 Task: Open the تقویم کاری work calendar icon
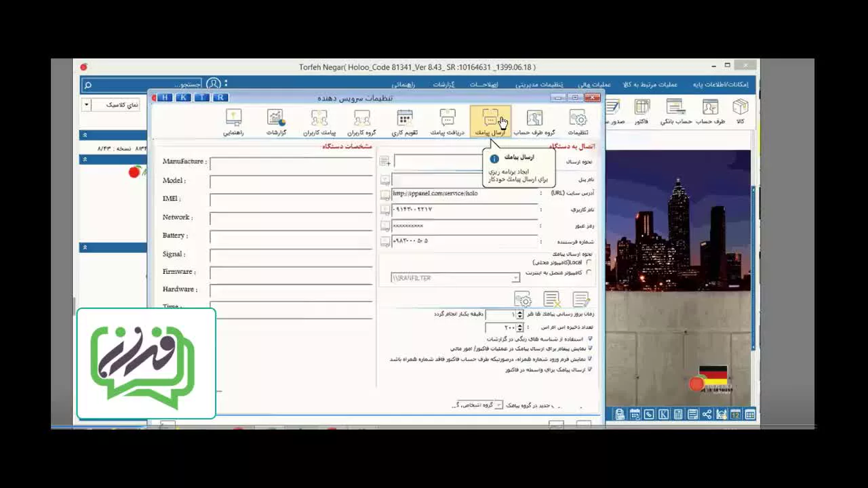pyautogui.click(x=405, y=123)
